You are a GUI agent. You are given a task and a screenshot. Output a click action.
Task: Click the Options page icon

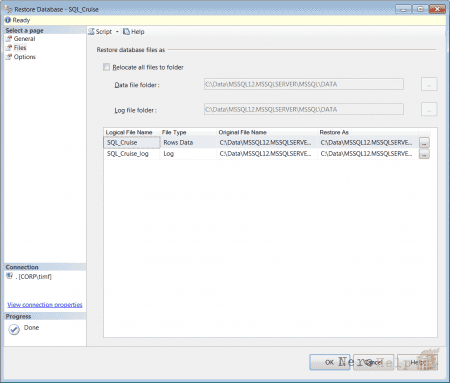click(x=9, y=57)
